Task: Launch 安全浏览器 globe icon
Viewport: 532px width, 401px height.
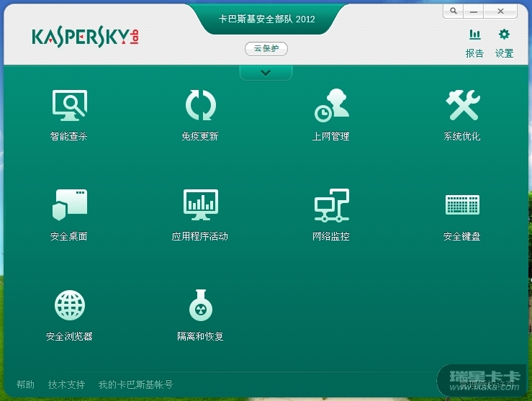Action: pos(70,305)
